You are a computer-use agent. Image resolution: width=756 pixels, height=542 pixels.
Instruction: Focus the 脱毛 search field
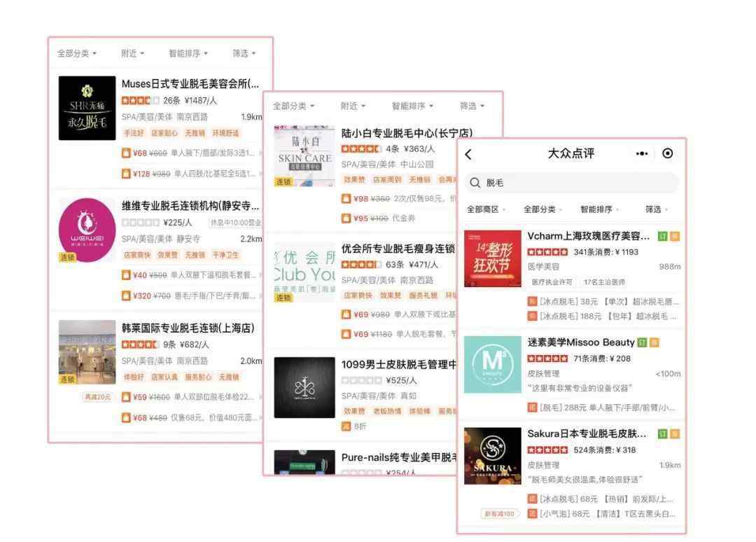point(572,183)
